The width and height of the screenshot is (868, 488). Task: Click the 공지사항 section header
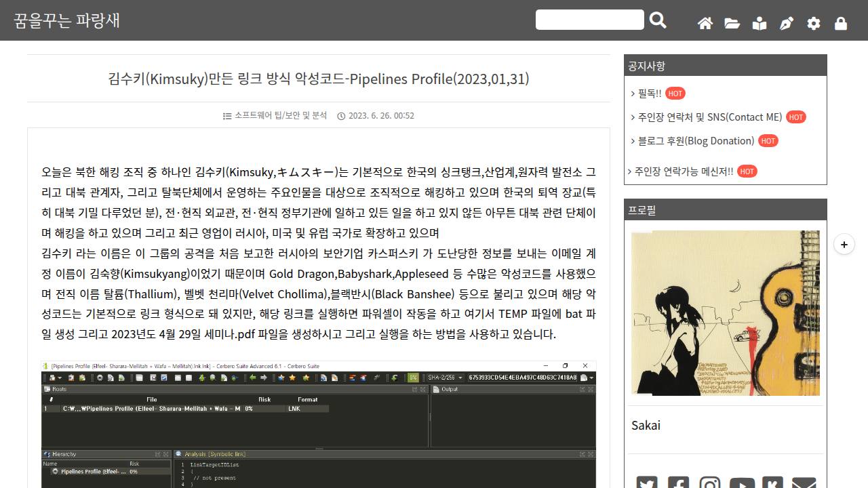726,65
